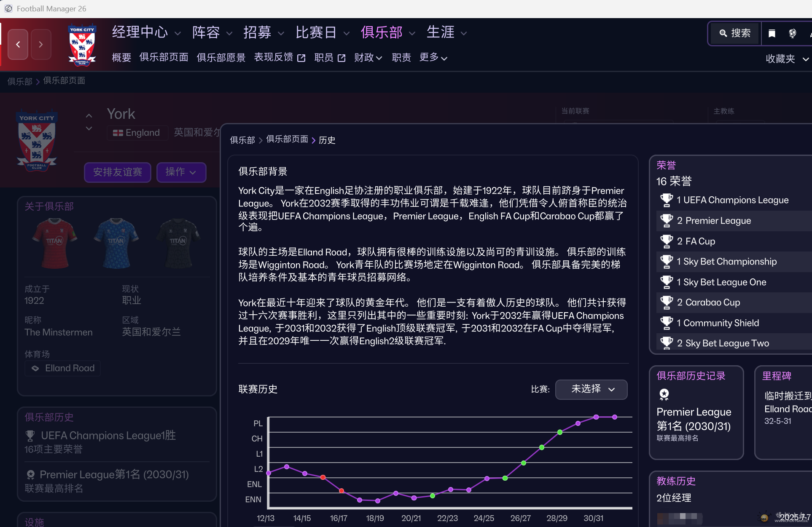Image resolution: width=812 pixels, height=527 pixels.
Task: Expand the 收藏夹 bookmarks dropdown
Action: point(787,59)
